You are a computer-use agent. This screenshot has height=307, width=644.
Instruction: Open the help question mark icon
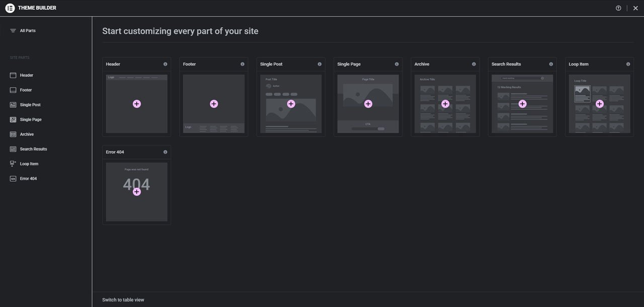pos(618,8)
